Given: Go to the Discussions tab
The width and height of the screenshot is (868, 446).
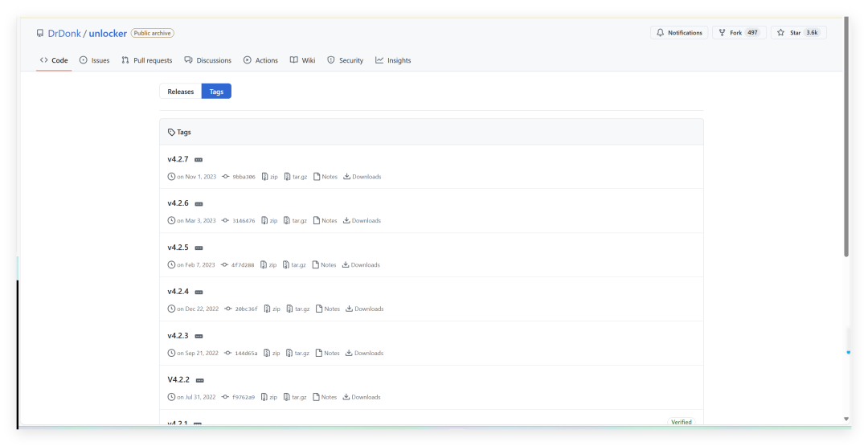Looking at the screenshot, I should pyautogui.click(x=208, y=60).
